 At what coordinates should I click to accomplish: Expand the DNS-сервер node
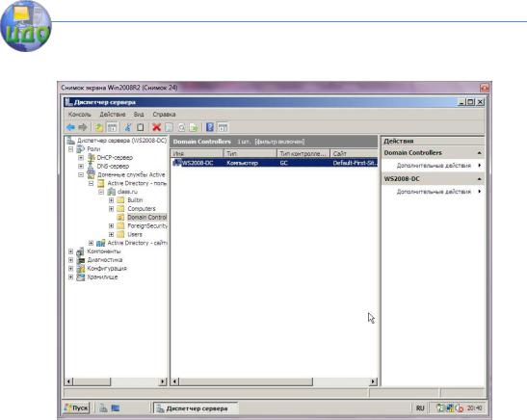click(x=81, y=166)
